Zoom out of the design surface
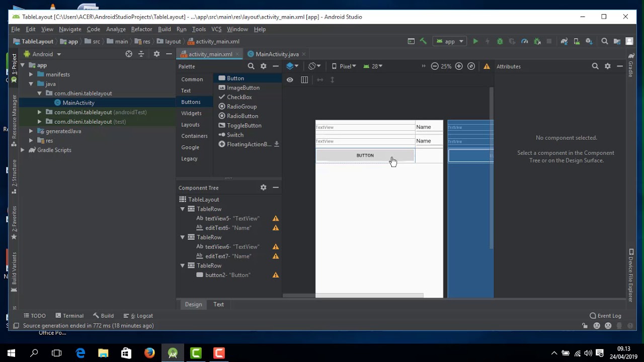The image size is (644, 362). 435,66
